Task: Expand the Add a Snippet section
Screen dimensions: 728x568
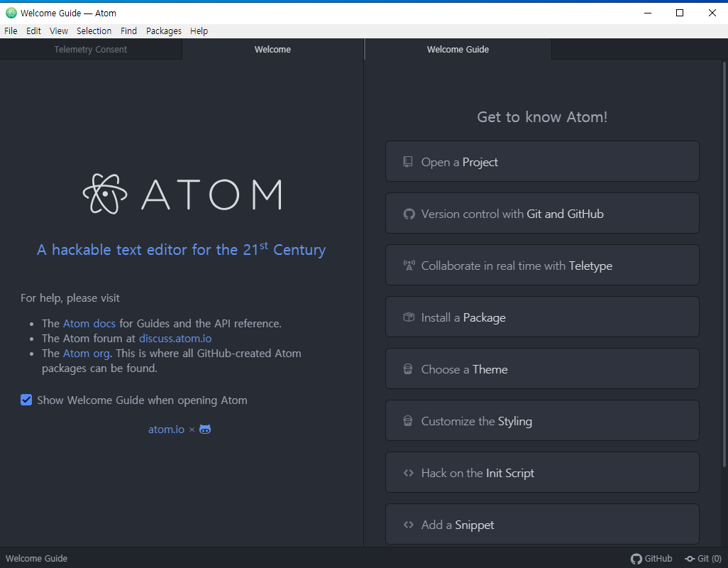Action: 542,525
